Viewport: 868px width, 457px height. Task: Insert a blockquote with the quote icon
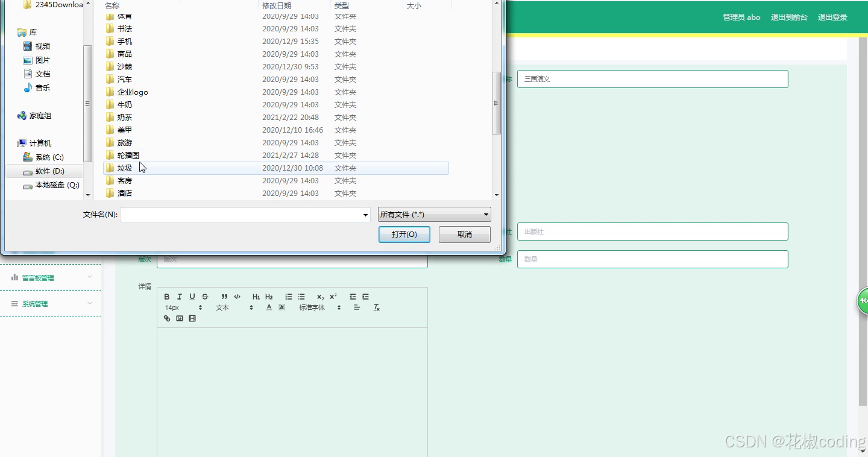click(x=224, y=297)
